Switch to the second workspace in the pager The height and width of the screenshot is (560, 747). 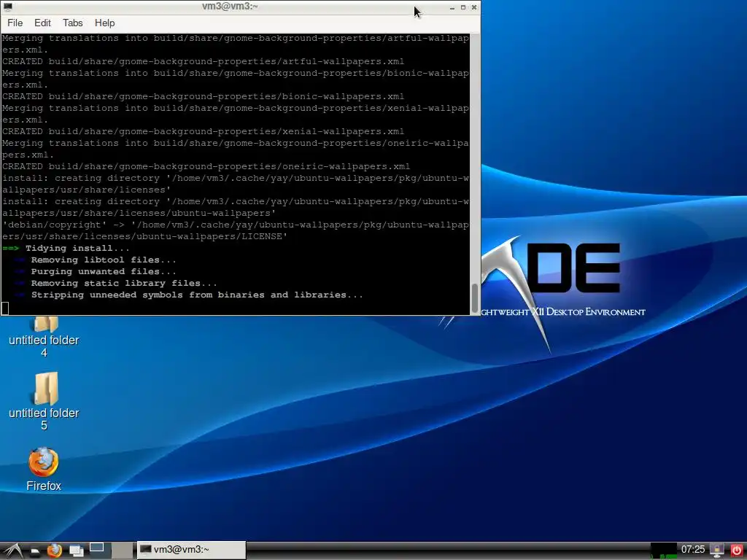point(123,551)
